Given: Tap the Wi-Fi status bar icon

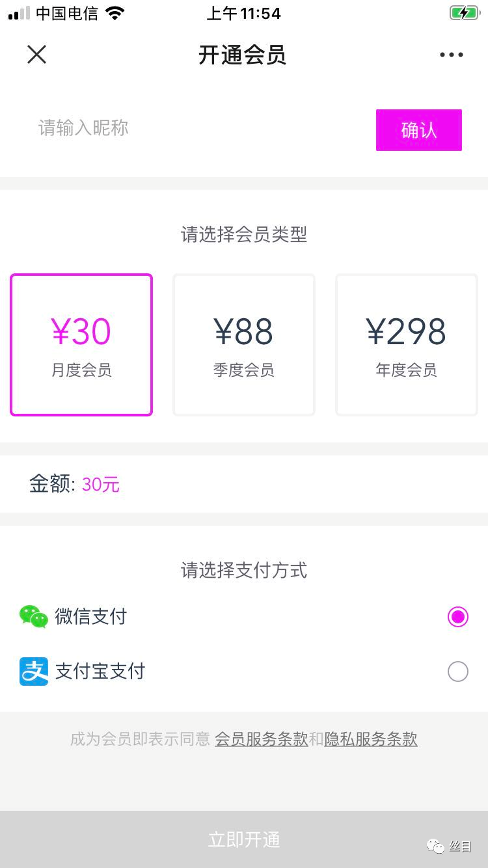Looking at the screenshot, I should coord(115,13).
